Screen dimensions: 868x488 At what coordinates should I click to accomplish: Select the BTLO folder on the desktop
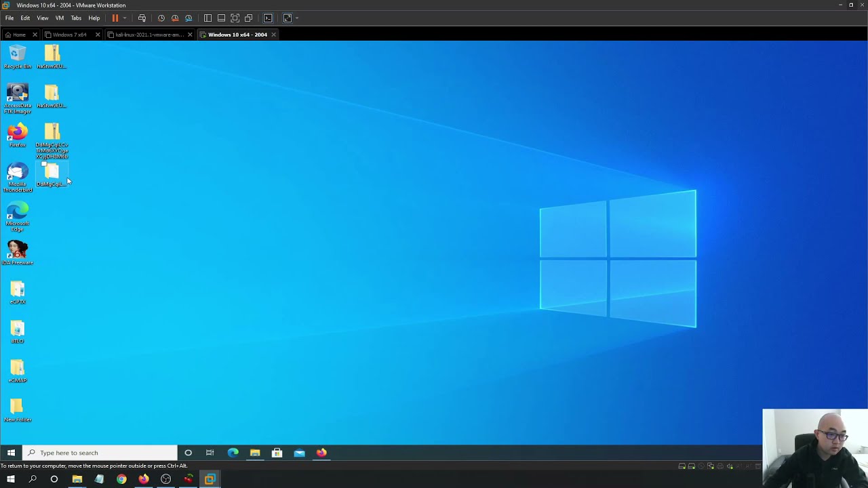click(x=18, y=332)
